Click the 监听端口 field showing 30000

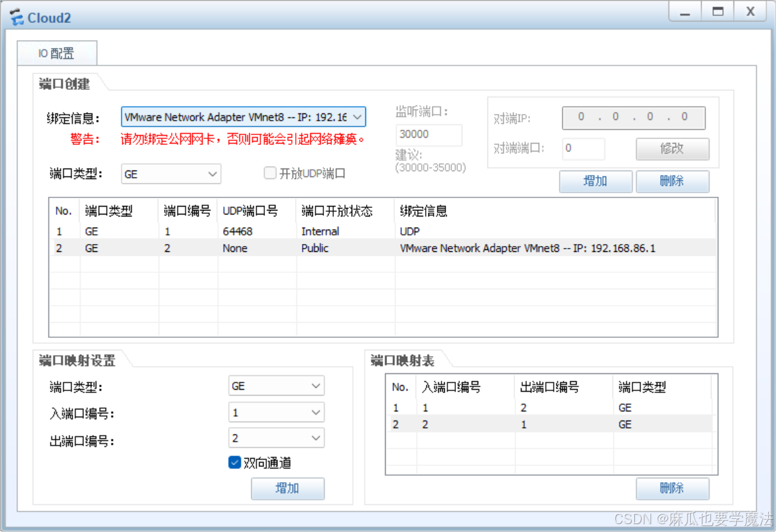428,134
